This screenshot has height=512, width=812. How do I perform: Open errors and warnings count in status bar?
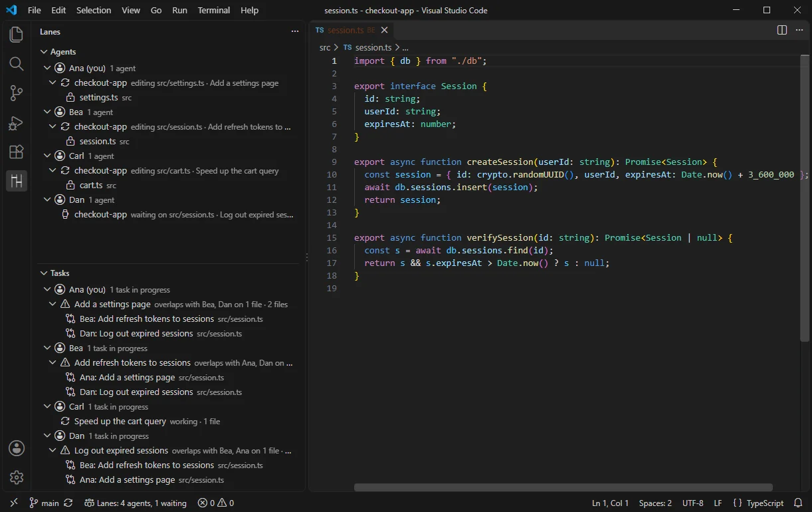coord(216,503)
